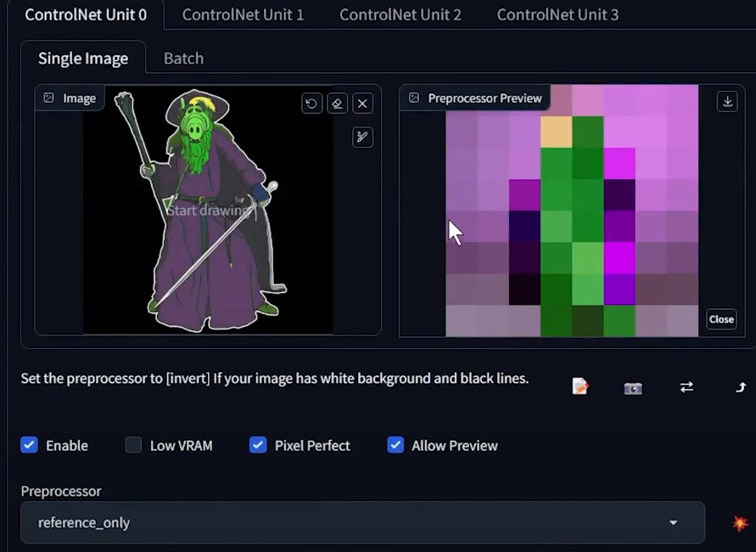The width and height of the screenshot is (756, 552).
Task: Switch to ControlNet Unit 1 tab
Action: tap(243, 14)
